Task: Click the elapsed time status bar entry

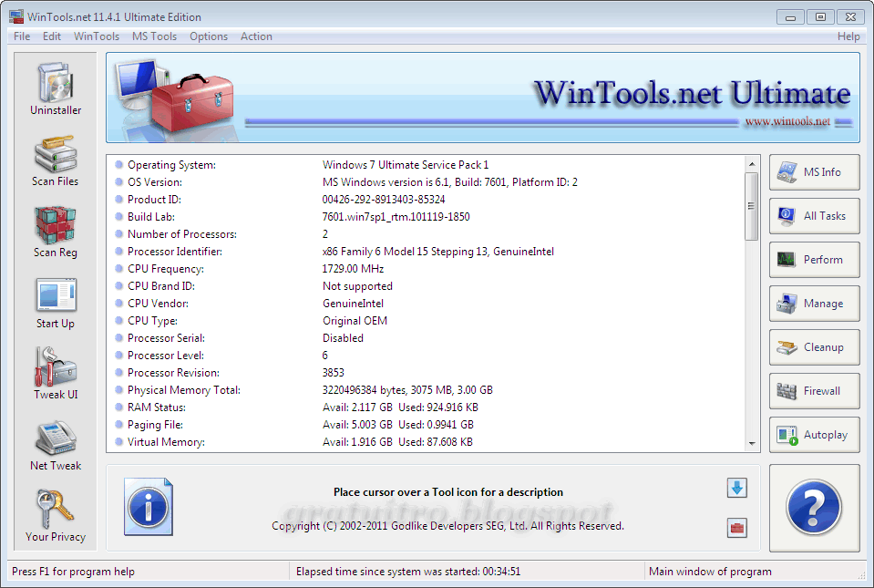Action: pyautogui.click(x=408, y=572)
